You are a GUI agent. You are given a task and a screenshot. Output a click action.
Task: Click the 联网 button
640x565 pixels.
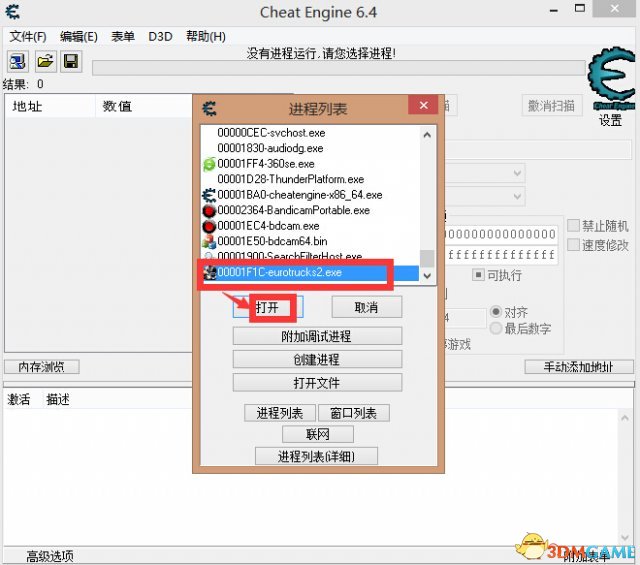[318, 434]
